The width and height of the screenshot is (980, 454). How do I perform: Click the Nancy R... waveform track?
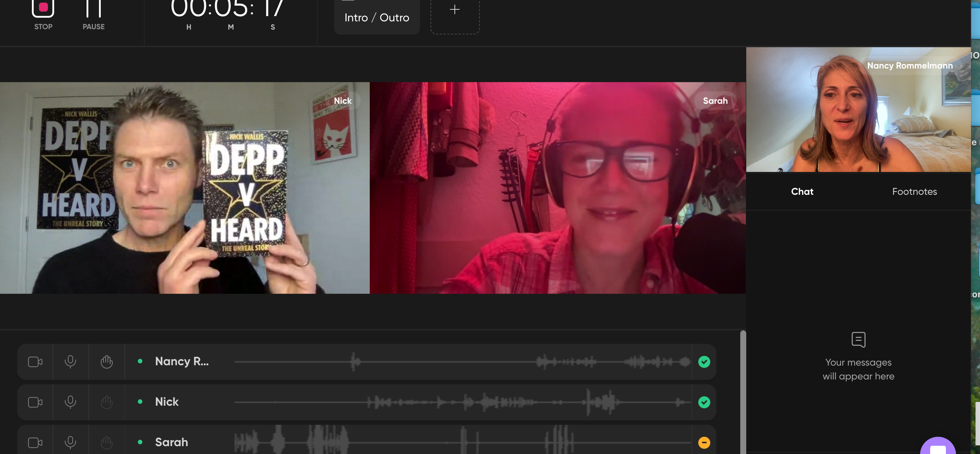click(x=462, y=361)
